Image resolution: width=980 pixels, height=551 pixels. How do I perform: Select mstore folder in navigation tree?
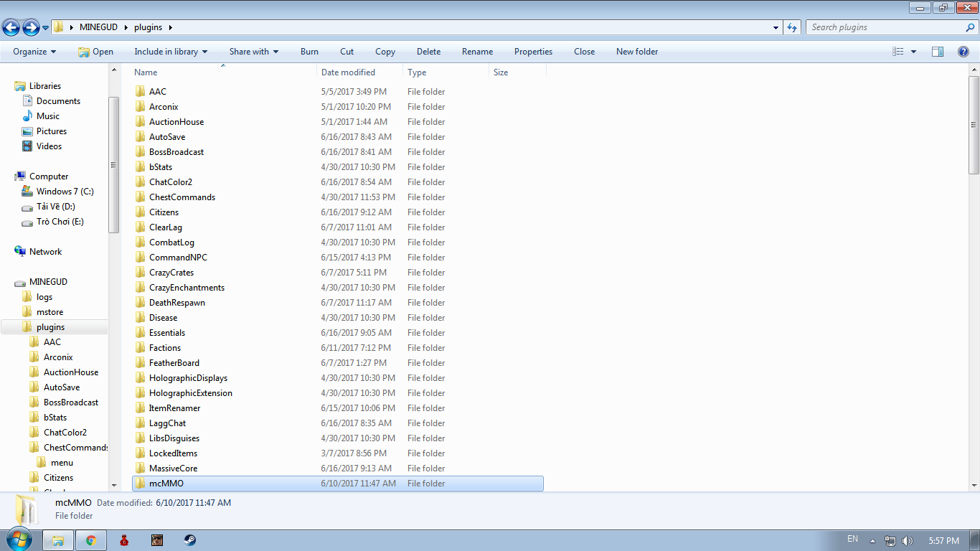coord(50,312)
